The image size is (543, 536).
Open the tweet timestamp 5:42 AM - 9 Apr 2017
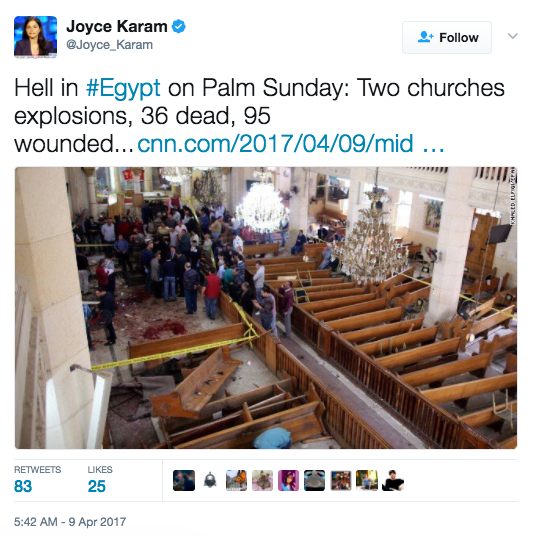coord(70,522)
